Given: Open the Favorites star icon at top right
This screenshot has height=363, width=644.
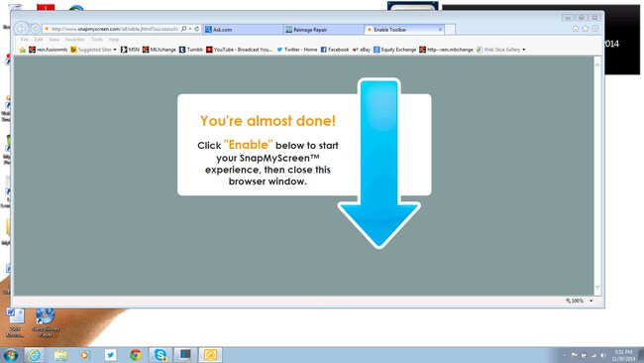Looking at the screenshot, I should (586, 29).
